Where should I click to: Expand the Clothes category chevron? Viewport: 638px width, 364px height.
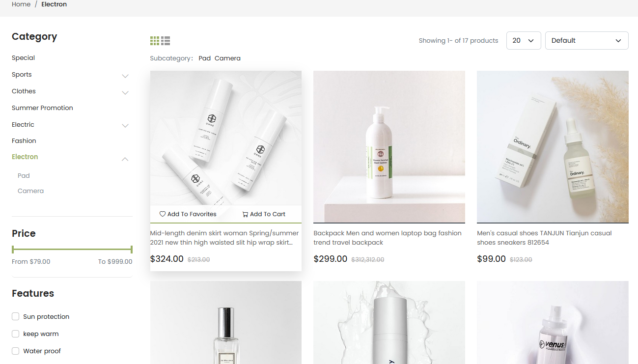[125, 93]
